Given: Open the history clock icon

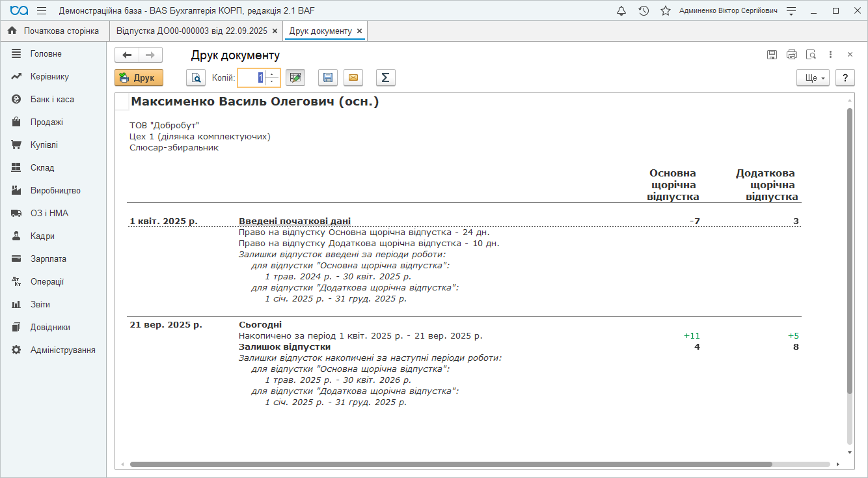Looking at the screenshot, I should tap(644, 11).
